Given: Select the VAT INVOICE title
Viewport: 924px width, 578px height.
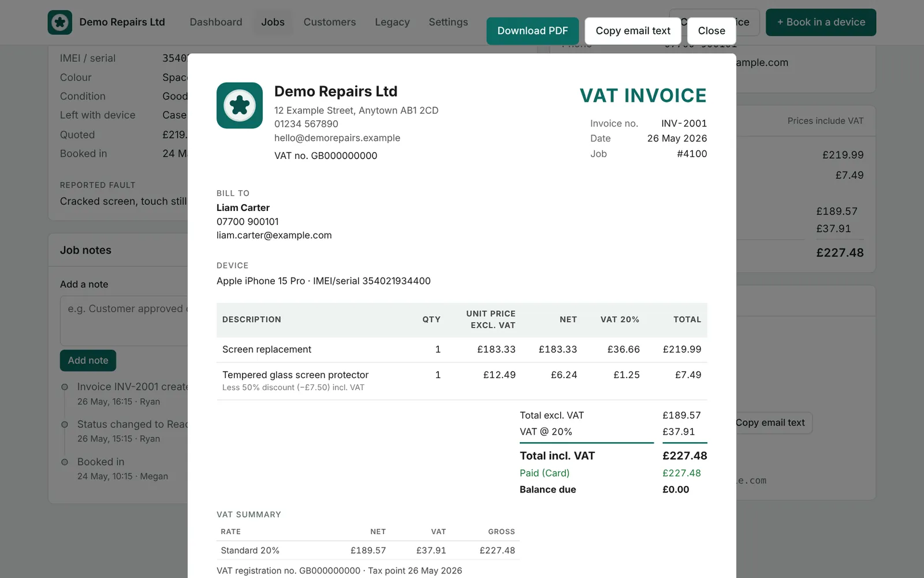Looking at the screenshot, I should [643, 95].
